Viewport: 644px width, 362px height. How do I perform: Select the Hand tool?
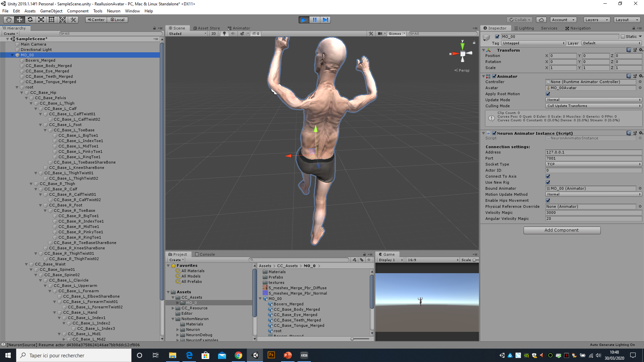[9, 20]
